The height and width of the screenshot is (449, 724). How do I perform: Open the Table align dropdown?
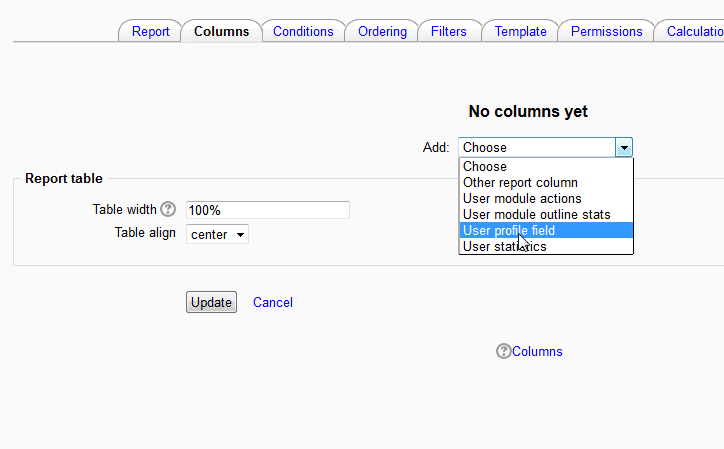(x=217, y=234)
